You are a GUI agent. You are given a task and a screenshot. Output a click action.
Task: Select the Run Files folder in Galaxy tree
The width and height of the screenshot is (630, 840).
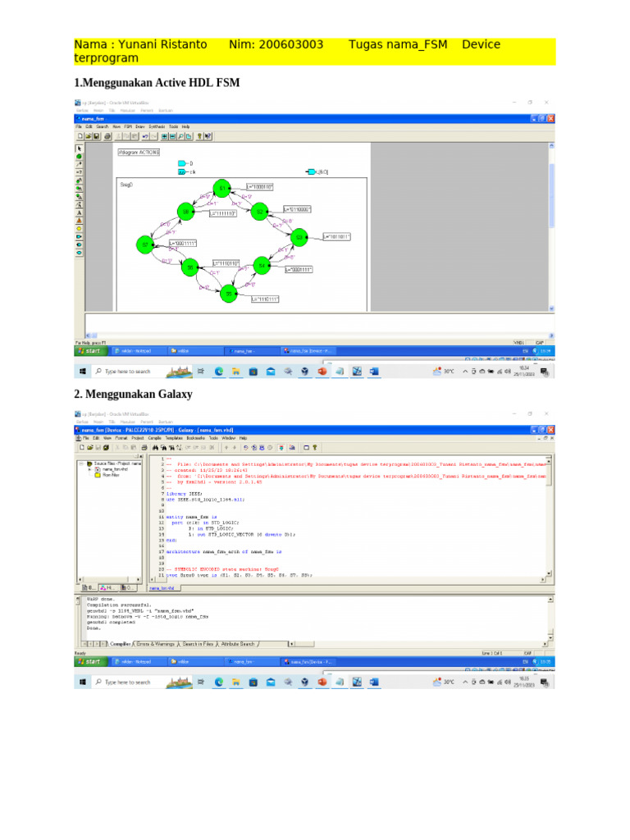pyautogui.click(x=111, y=475)
